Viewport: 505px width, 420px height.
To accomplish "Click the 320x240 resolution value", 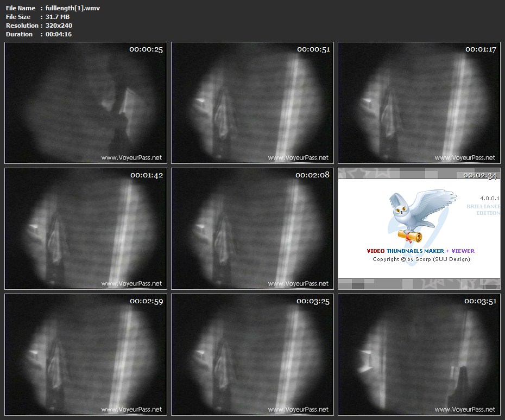I will (x=59, y=26).
